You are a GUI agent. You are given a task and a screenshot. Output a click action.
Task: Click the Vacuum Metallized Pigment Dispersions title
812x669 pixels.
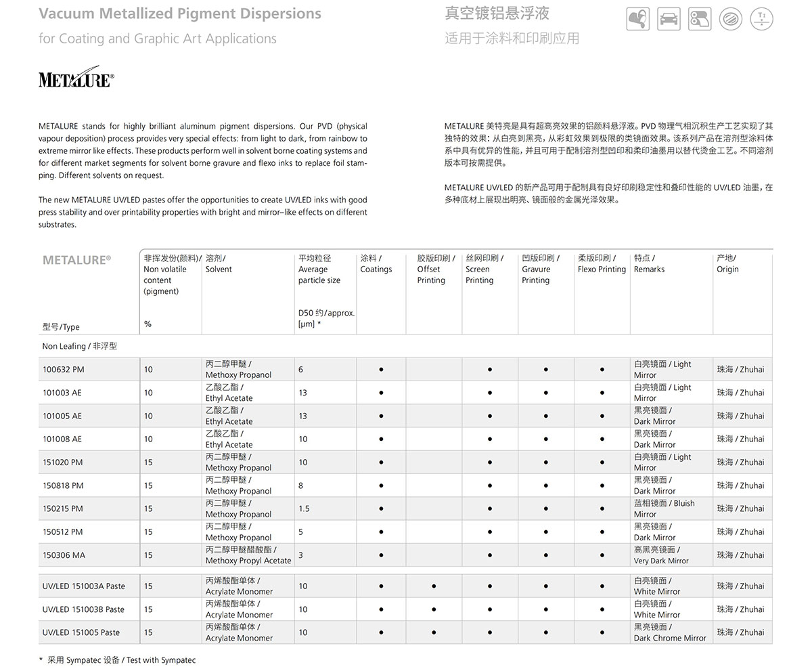point(180,14)
